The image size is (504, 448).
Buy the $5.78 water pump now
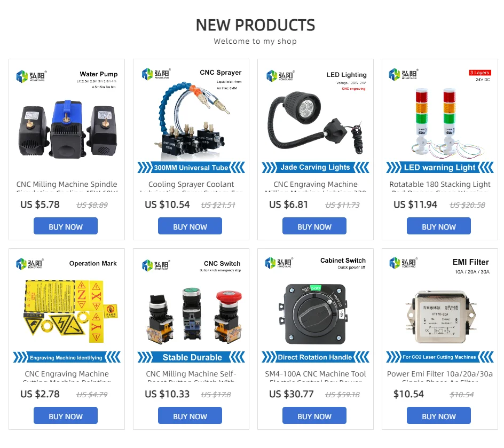(x=66, y=226)
